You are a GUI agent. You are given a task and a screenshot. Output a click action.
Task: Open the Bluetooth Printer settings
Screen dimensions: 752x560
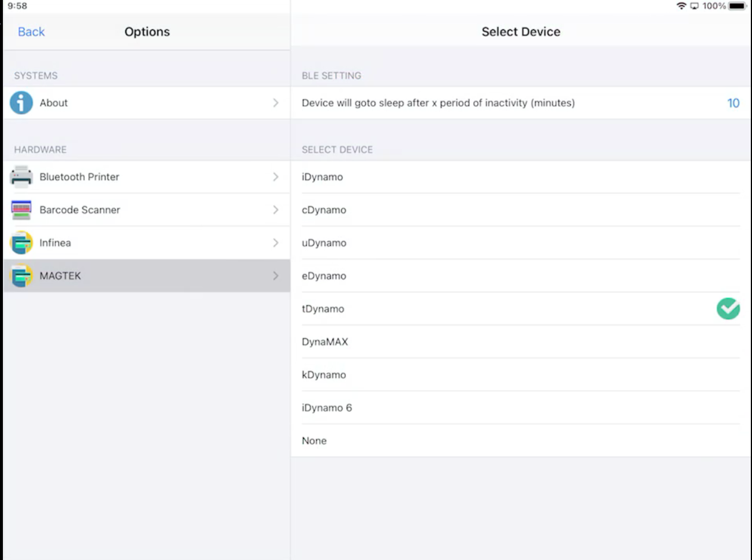click(x=147, y=177)
